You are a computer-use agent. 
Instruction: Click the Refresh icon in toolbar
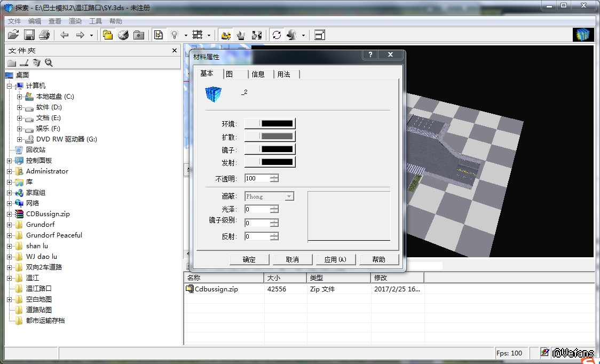tap(277, 35)
